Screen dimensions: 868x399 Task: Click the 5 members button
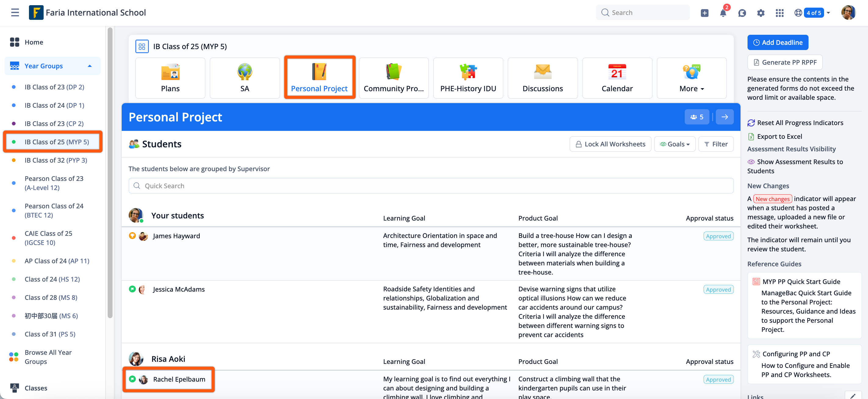click(x=697, y=117)
